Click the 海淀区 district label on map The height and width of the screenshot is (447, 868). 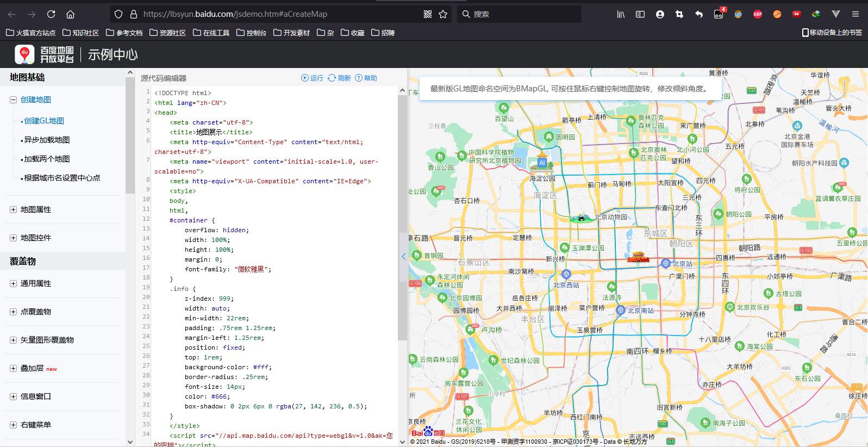(x=545, y=195)
